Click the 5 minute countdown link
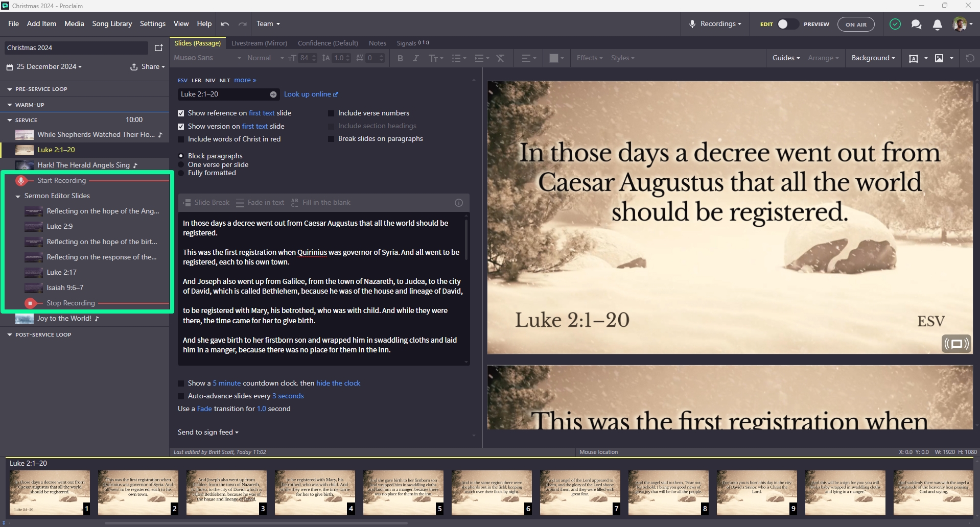This screenshot has height=527, width=980. pos(227,384)
